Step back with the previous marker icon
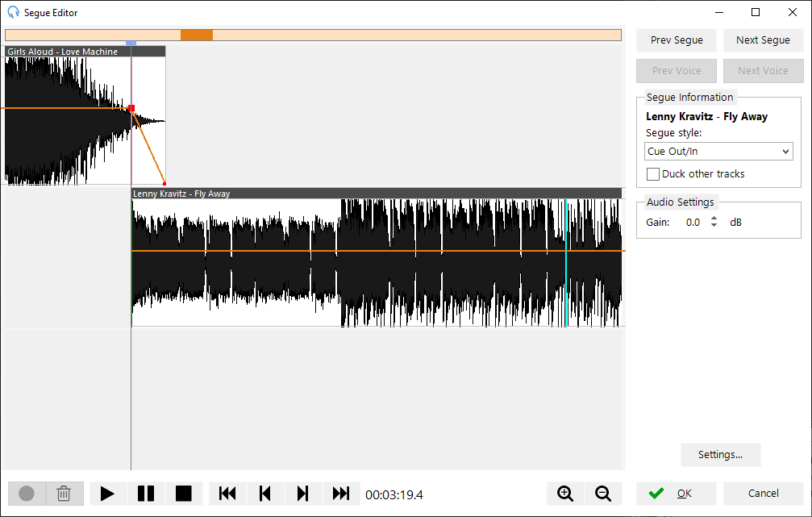 coord(265,494)
